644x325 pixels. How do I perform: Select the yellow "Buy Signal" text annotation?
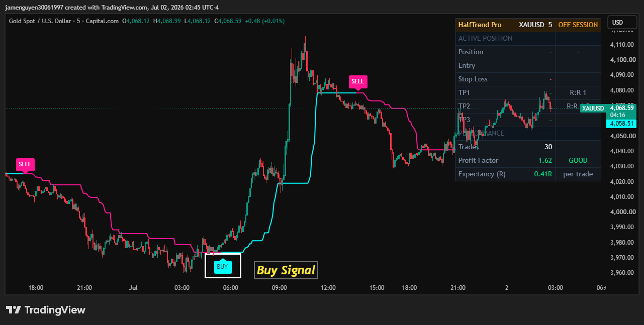pos(286,270)
